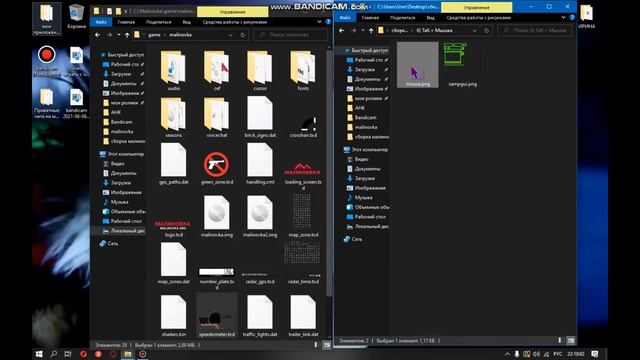
Task: Go back in Tab + Мышка window
Action: click(x=342, y=31)
